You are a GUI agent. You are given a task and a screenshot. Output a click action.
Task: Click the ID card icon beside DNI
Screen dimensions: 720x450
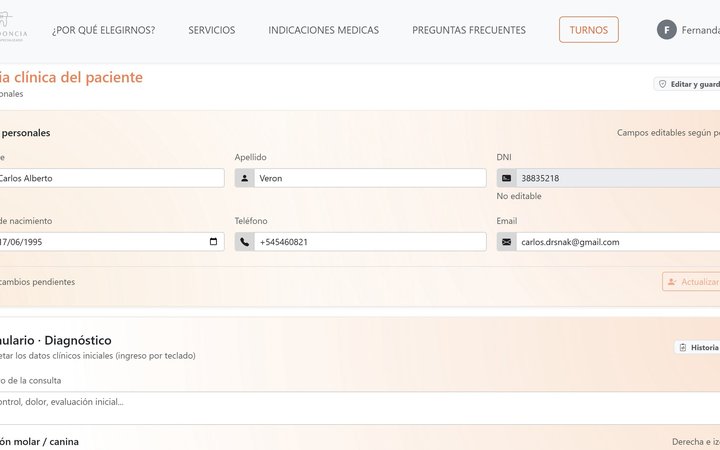click(507, 178)
